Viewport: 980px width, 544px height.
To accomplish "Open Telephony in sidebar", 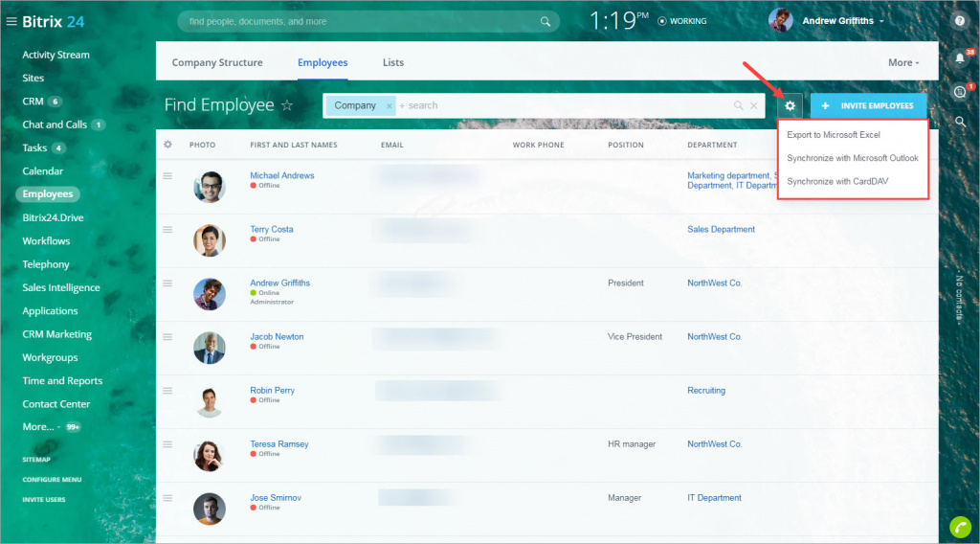I will tap(46, 264).
